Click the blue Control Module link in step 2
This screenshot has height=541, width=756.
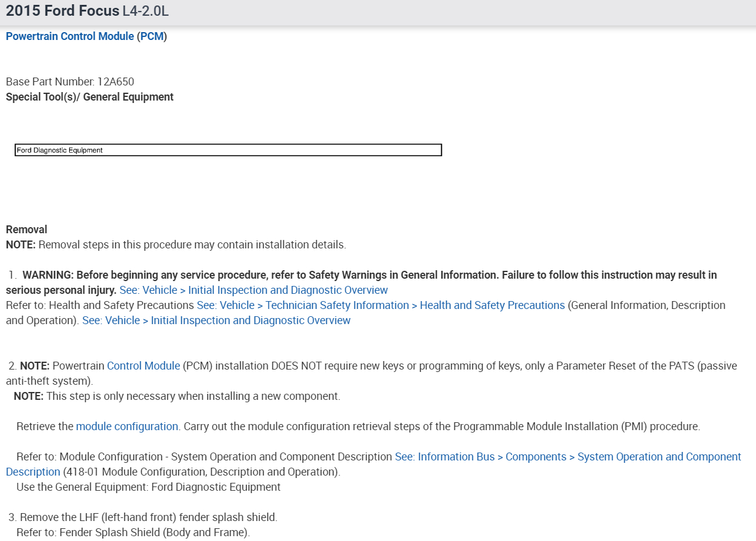143,366
